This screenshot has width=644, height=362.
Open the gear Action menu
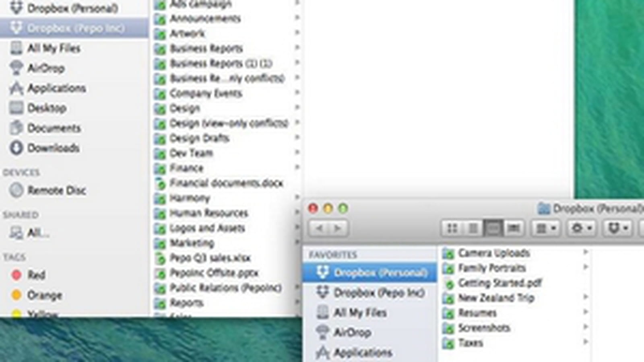[582, 228]
